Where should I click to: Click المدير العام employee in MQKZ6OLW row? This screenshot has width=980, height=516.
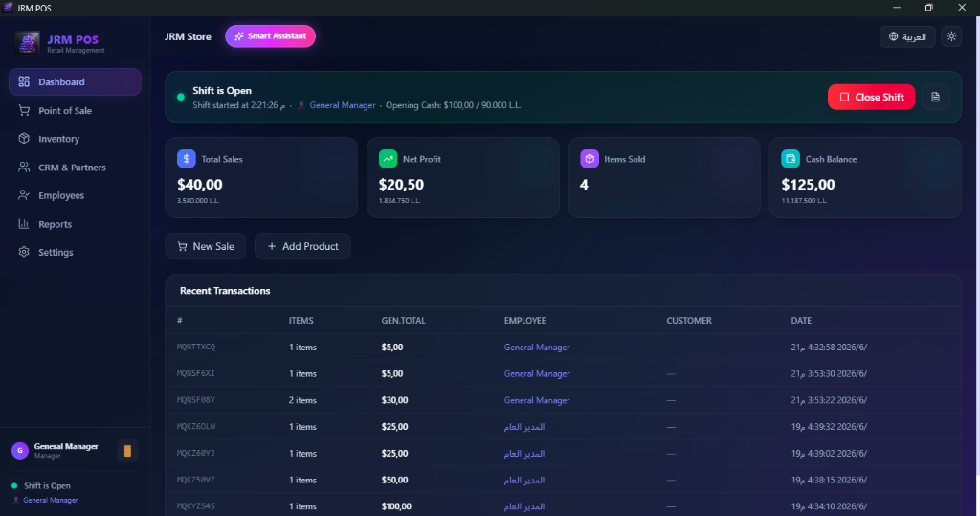(524, 427)
